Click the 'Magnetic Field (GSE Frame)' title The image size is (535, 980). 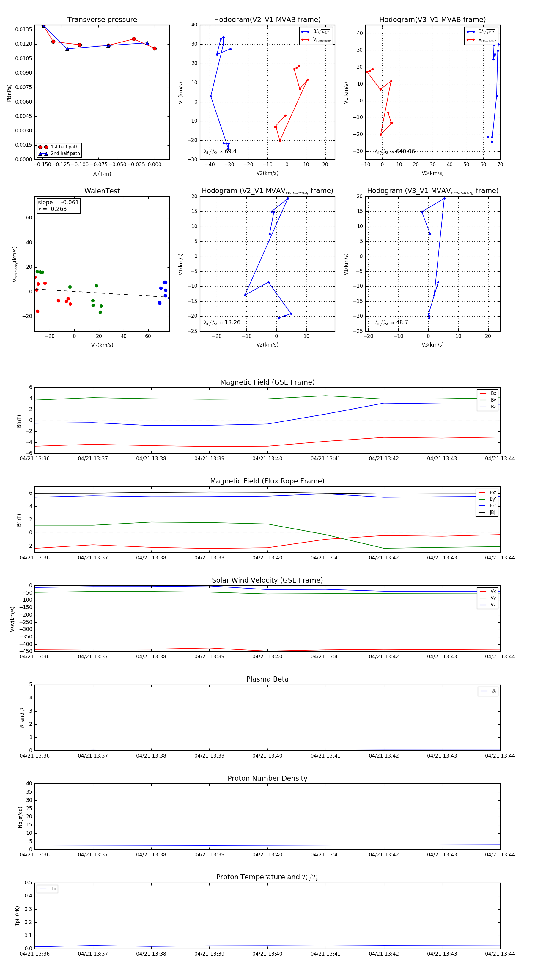[x=267, y=382]
